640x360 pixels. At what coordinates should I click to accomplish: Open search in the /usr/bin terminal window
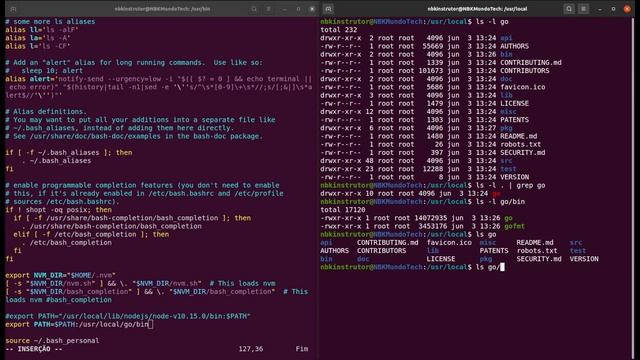coord(254,9)
